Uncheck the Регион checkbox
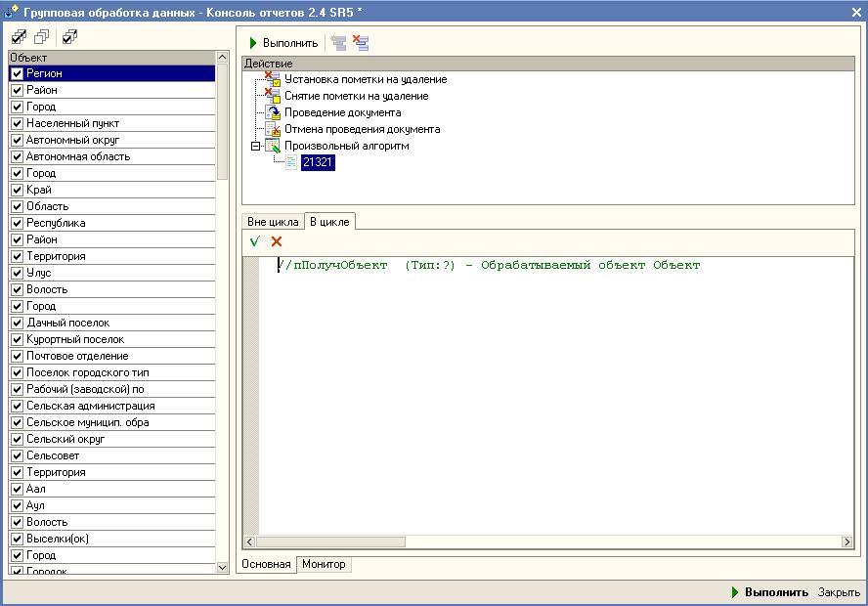The image size is (868, 606). click(18, 73)
